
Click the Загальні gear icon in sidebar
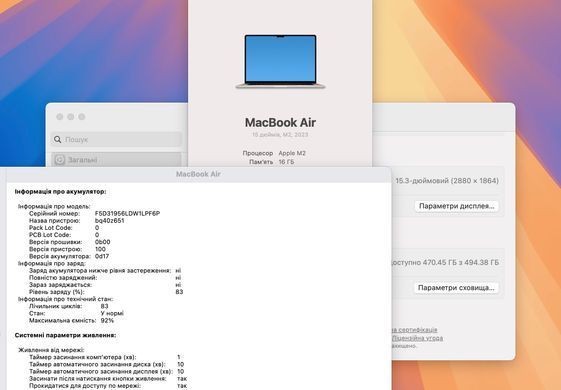(60, 160)
